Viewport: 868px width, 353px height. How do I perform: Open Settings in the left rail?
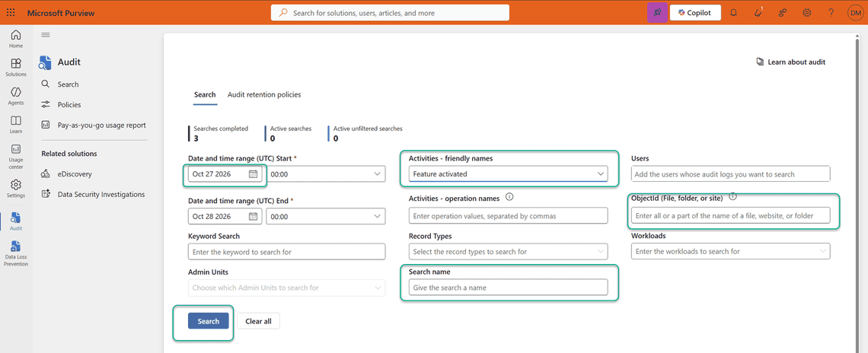(x=16, y=188)
